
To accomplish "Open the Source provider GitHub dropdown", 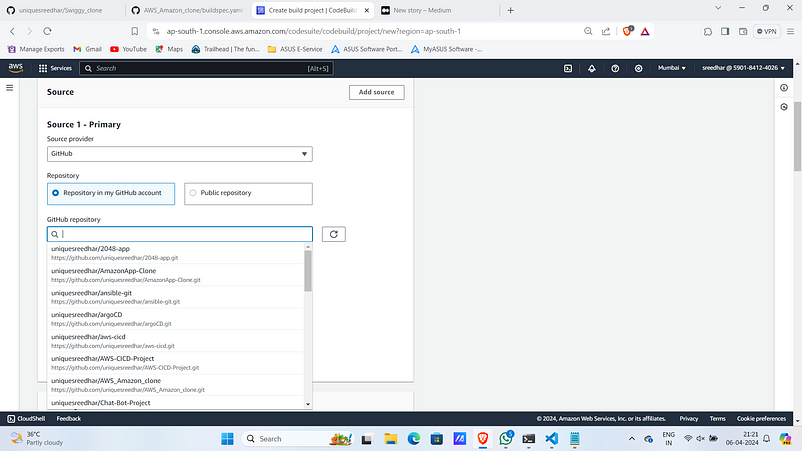I will [x=180, y=154].
